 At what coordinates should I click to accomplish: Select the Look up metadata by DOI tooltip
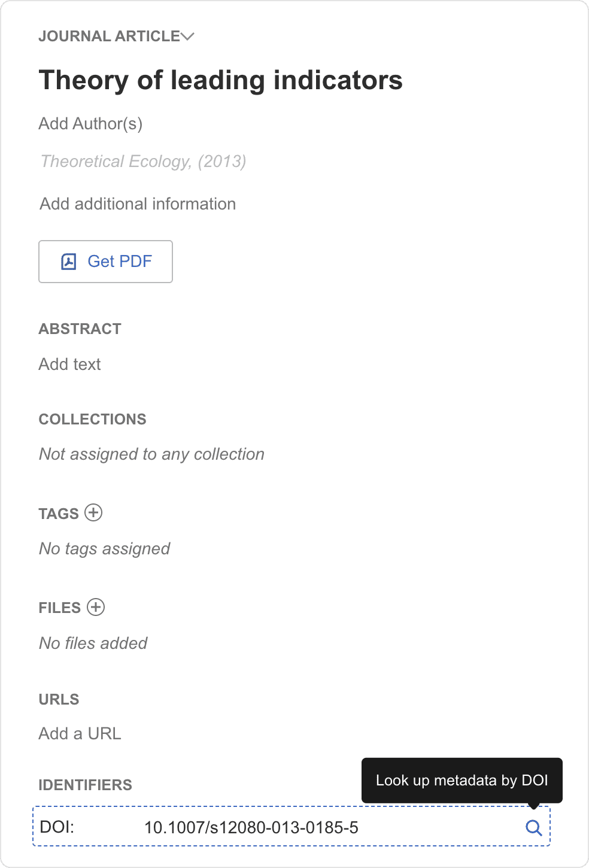click(x=461, y=780)
